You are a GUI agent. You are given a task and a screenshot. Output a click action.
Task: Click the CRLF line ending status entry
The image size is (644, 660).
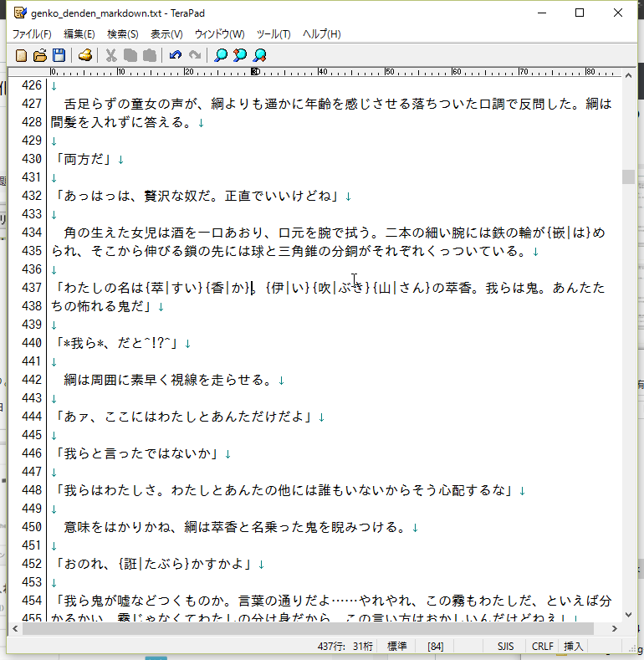click(543, 646)
